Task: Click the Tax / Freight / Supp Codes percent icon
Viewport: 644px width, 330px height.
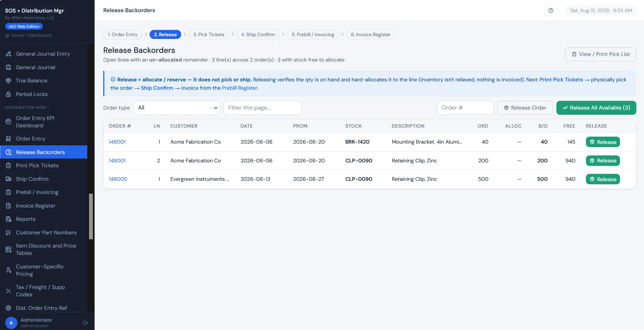Action: 9,291
